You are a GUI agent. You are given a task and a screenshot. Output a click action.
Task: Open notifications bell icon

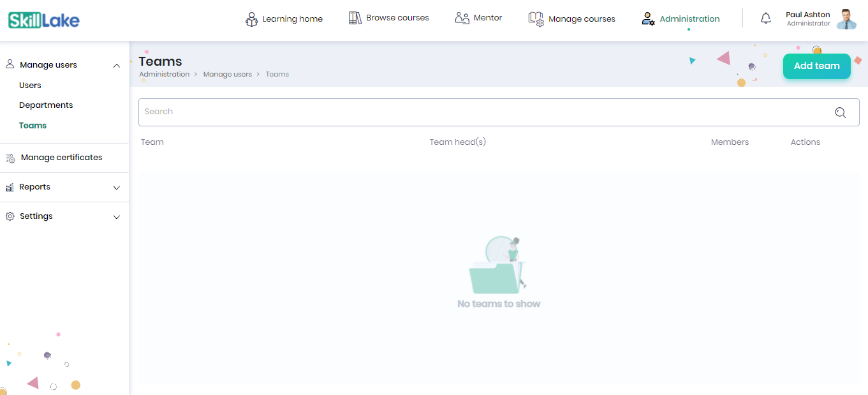click(766, 19)
